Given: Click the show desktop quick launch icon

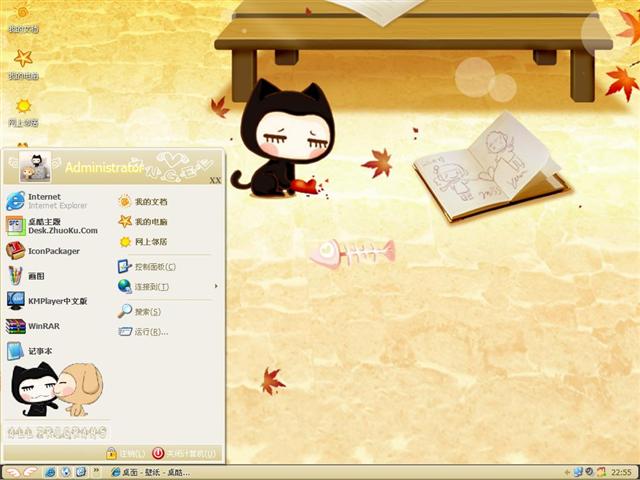Looking at the screenshot, I should 81,472.
